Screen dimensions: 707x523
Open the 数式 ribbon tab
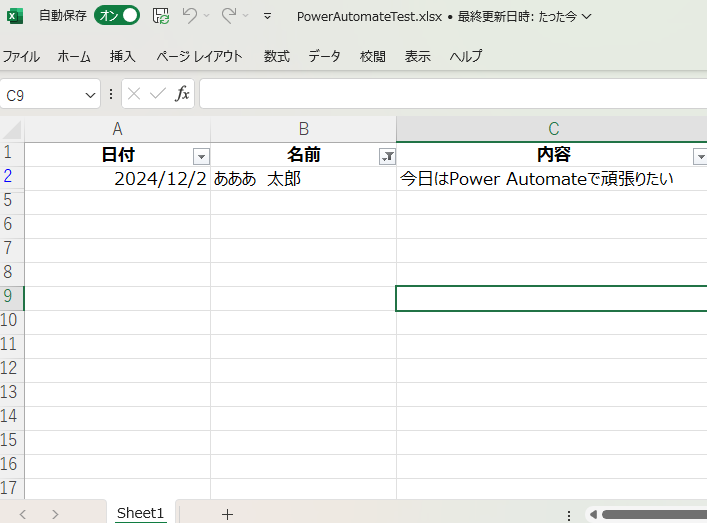pos(276,56)
